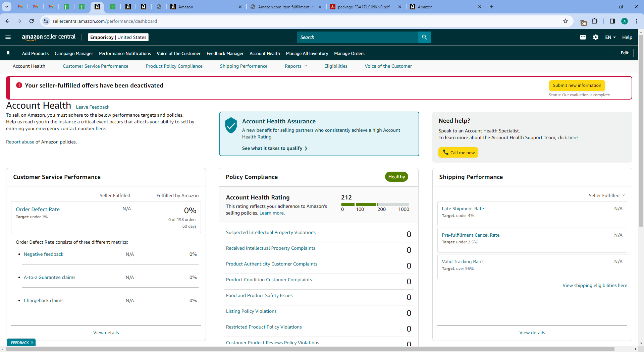Switch to the package-FBA17LK1NKN0.pdf tab

pos(365,7)
